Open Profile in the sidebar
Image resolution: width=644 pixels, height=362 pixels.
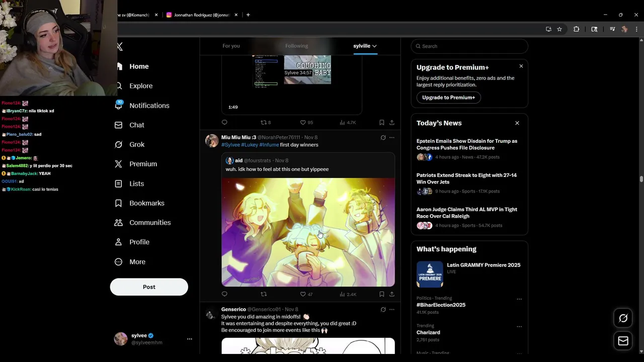(x=132, y=242)
